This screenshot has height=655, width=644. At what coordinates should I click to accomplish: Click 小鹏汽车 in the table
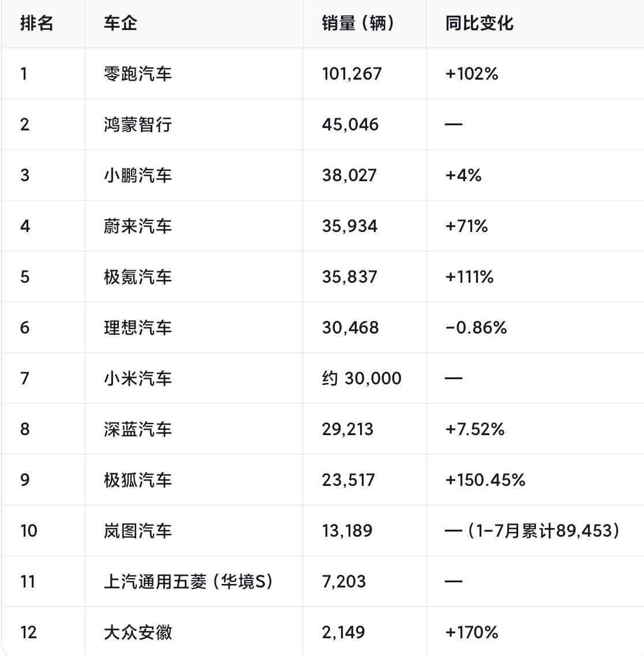(x=138, y=175)
